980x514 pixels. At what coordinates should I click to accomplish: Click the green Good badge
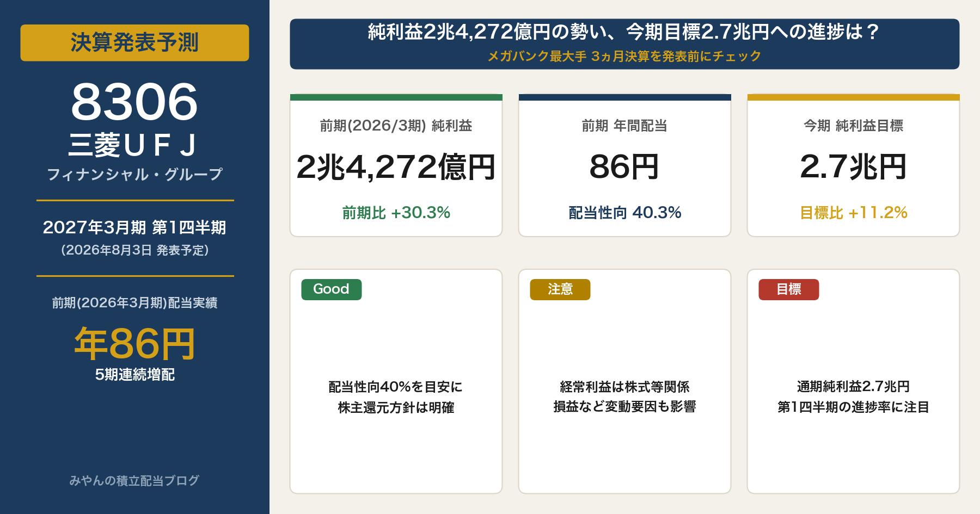tap(332, 289)
